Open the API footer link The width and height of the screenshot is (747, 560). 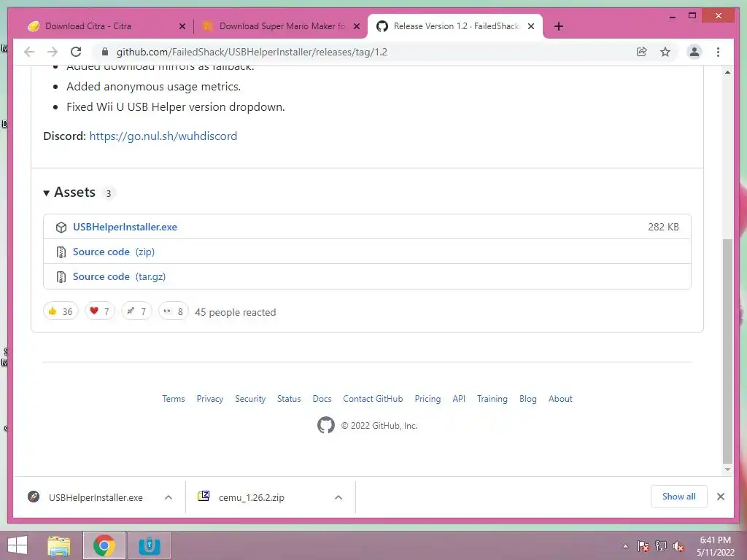459,399
